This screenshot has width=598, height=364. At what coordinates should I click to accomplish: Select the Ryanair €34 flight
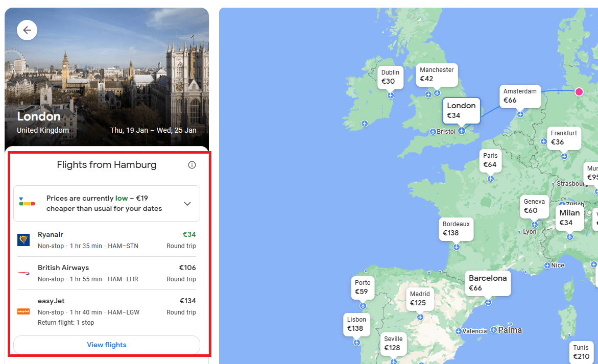[x=107, y=240]
